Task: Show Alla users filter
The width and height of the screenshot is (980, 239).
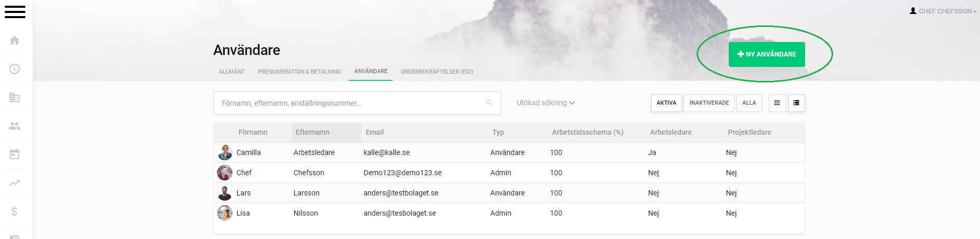Action: [x=749, y=103]
